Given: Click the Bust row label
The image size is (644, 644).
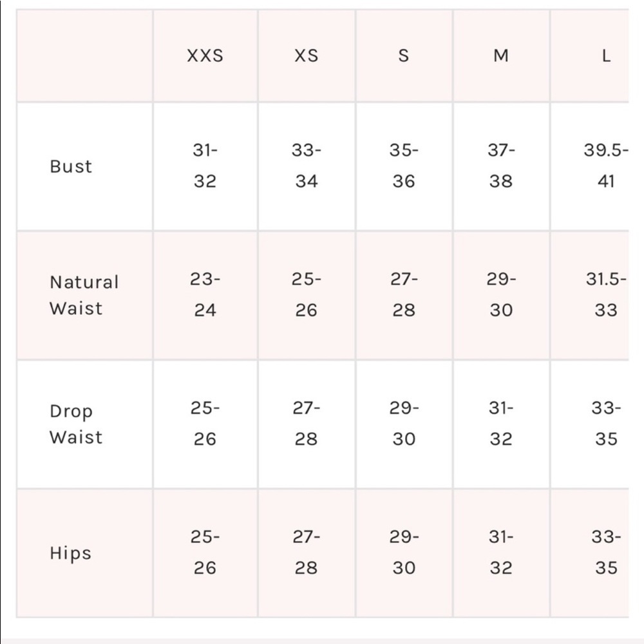Looking at the screenshot, I should click(x=71, y=166).
